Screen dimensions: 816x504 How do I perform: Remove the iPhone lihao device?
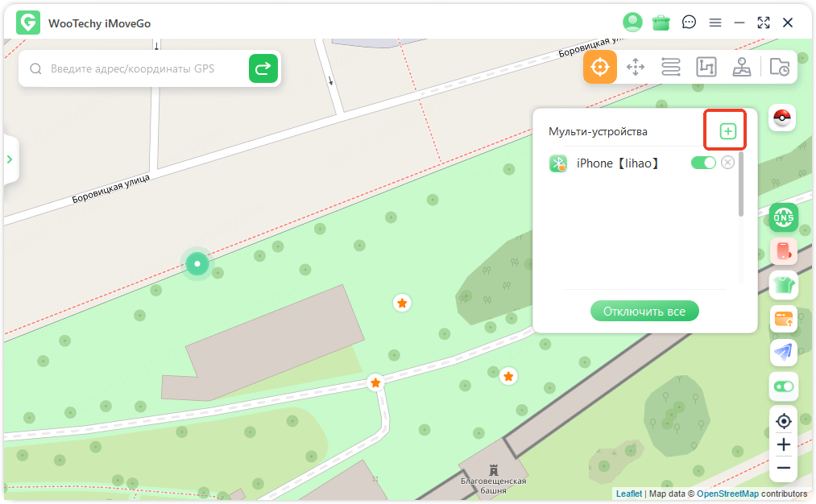pos(727,163)
